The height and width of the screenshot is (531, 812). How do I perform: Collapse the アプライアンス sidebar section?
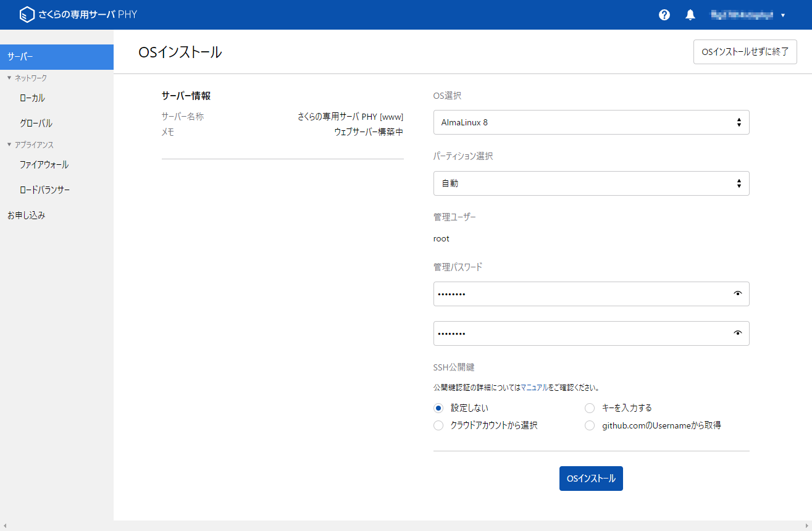(x=30, y=145)
